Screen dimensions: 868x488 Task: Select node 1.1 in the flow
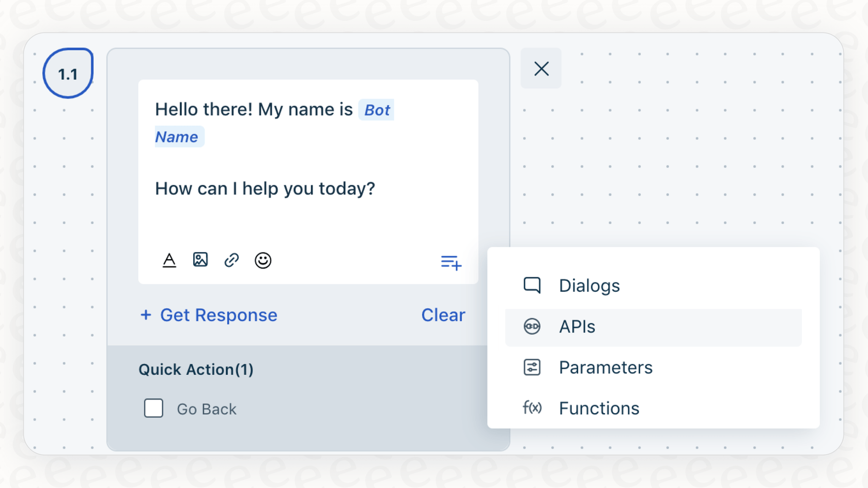68,73
